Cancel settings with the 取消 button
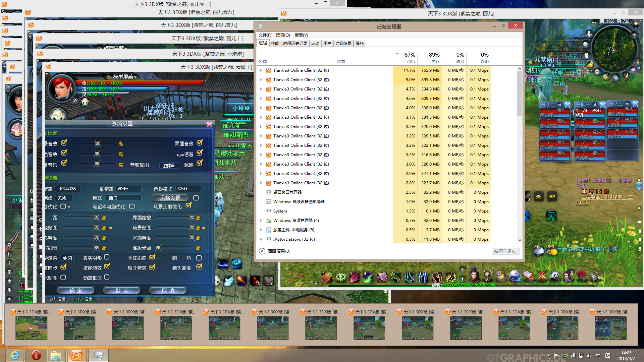Image resolution: width=644 pixels, height=362 pixels. tap(168, 291)
